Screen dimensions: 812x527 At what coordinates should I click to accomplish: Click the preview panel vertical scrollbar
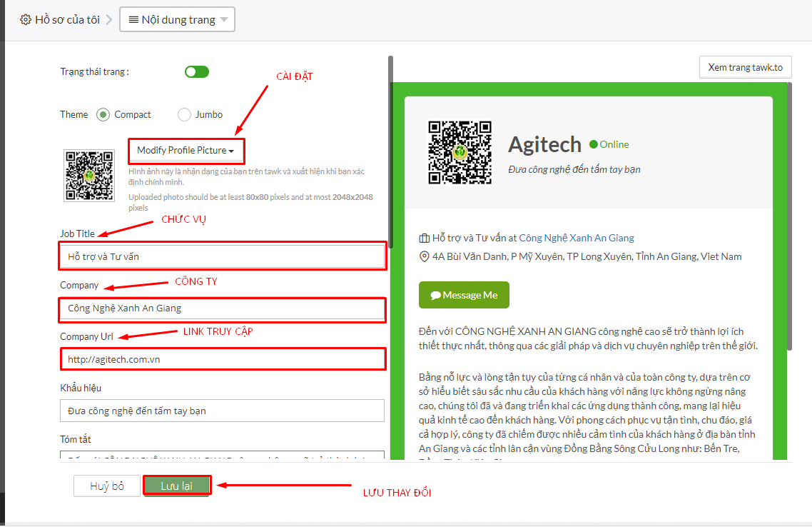click(x=789, y=216)
